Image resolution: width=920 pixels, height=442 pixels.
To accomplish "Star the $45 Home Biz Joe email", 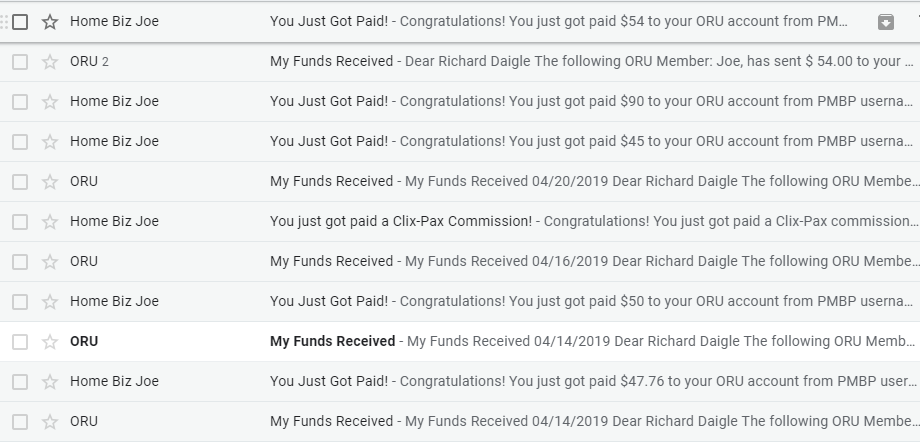I will click(50, 142).
